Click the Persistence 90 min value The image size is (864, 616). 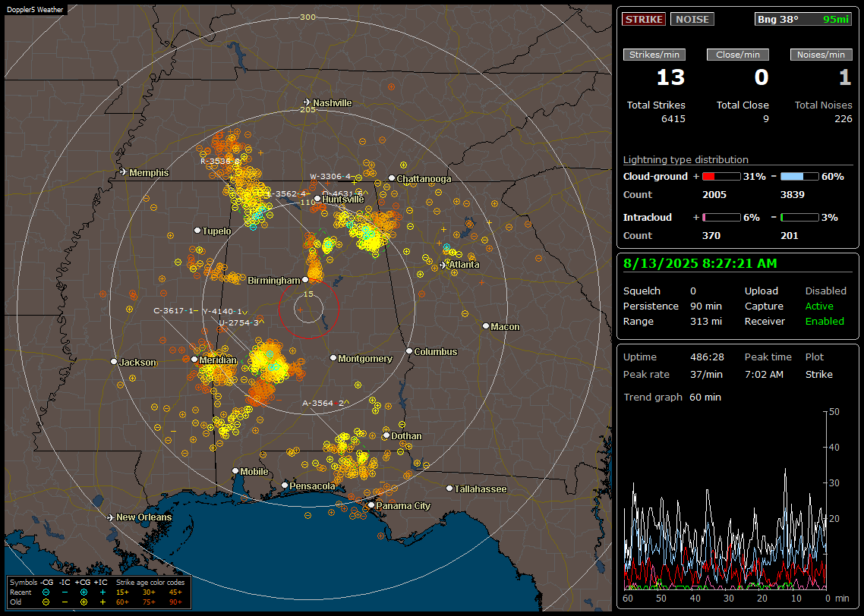706,306
